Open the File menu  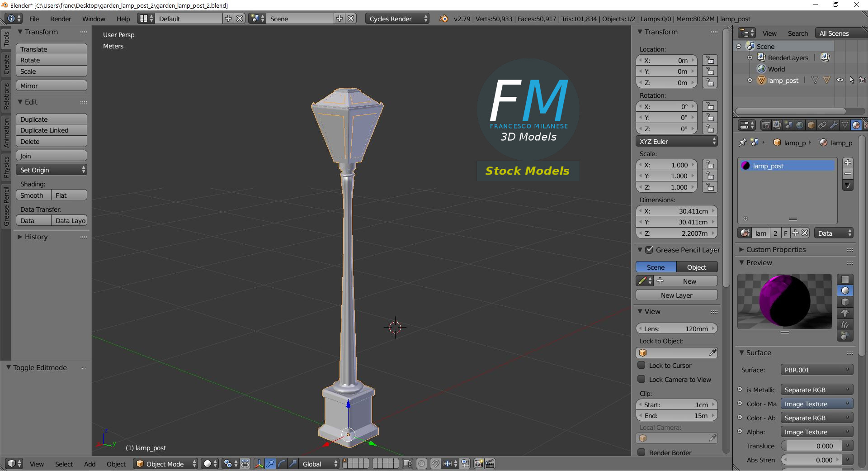click(34, 19)
